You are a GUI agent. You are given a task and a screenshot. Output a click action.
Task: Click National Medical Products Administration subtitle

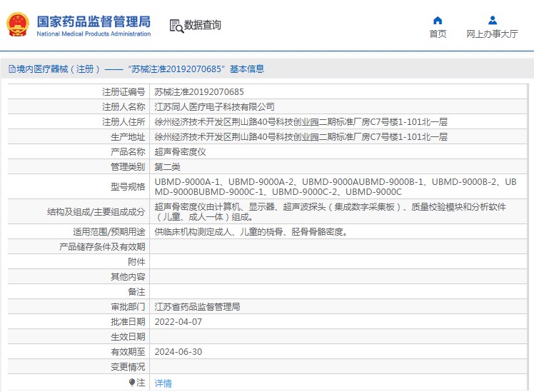94,34
